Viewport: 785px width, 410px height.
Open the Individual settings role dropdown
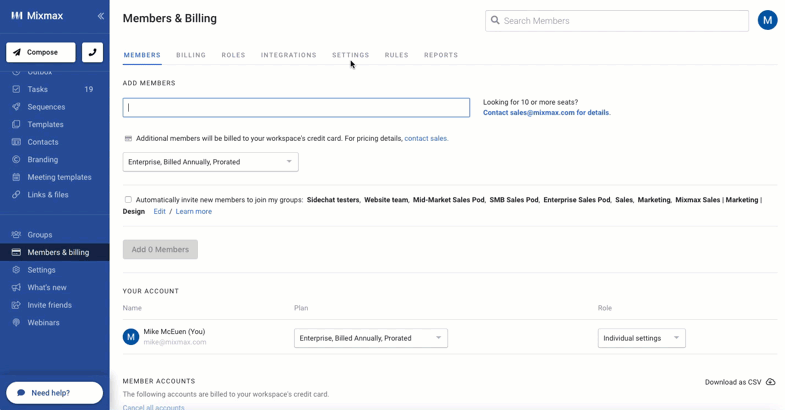tap(641, 338)
